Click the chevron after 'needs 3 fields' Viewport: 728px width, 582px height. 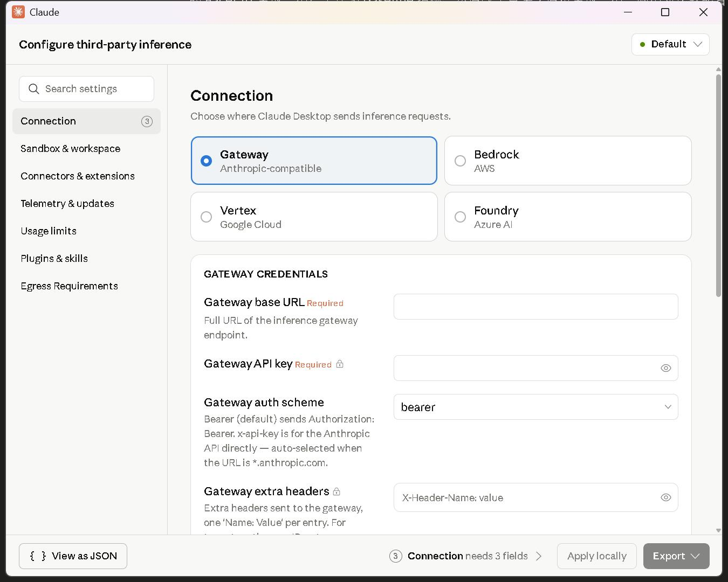click(539, 556)
